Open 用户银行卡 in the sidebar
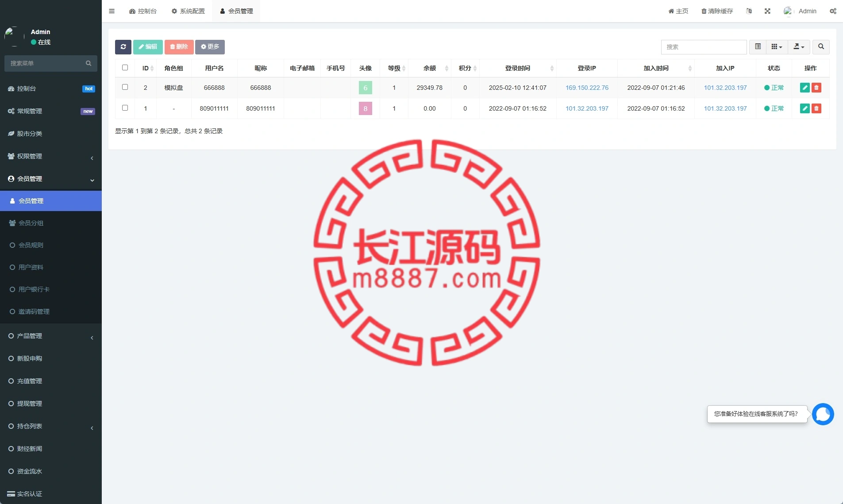 click(x=51, y=289)
